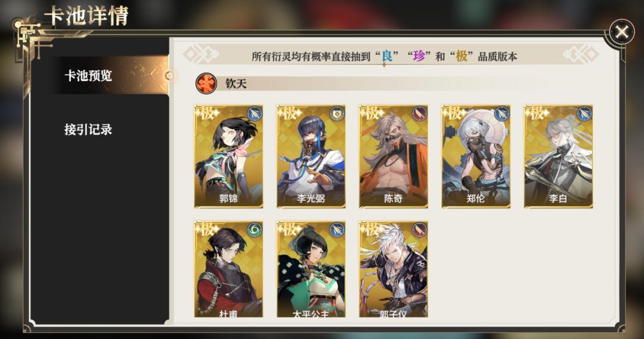Viewport: 644px width, 339px height.
Task: Open the 郭子仪 character card
Action: tap(394, 269)
